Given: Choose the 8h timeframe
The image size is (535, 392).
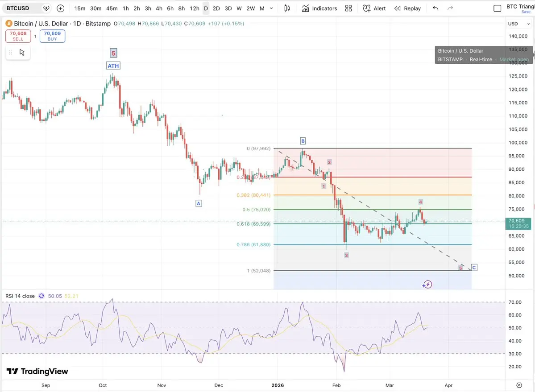Looking at the screenshot, I should point(182,8).
